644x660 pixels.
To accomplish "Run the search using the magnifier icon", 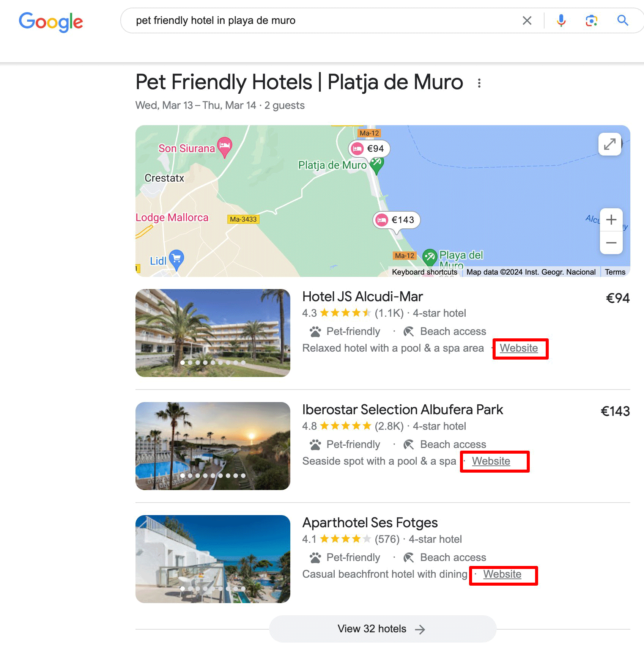I will point(622,21).
